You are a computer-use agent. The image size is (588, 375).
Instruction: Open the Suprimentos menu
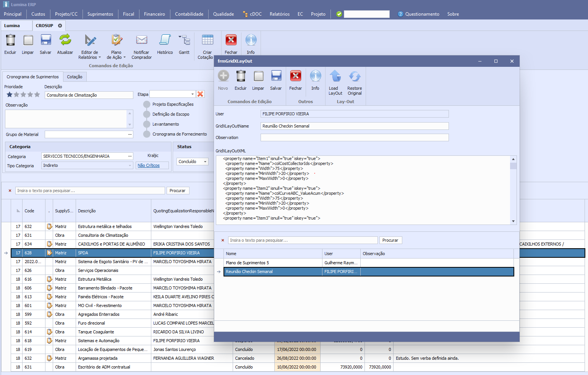(100, 14)
